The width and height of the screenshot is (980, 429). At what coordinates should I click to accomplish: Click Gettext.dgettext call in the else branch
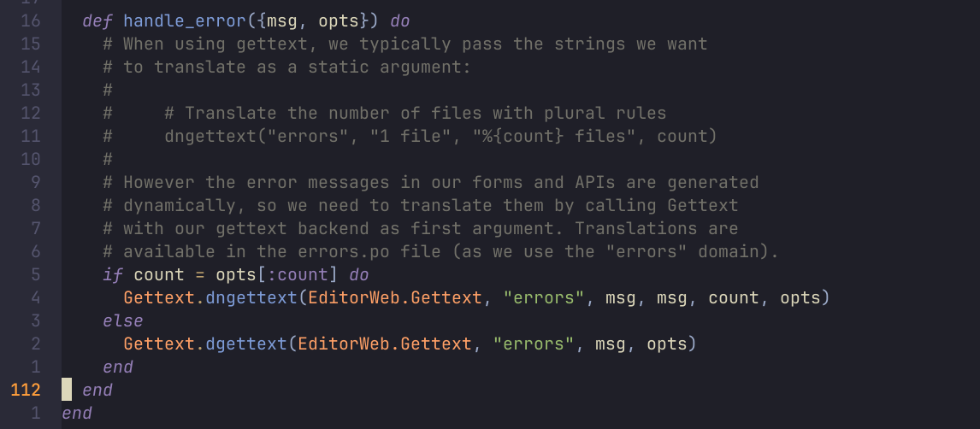205,344
